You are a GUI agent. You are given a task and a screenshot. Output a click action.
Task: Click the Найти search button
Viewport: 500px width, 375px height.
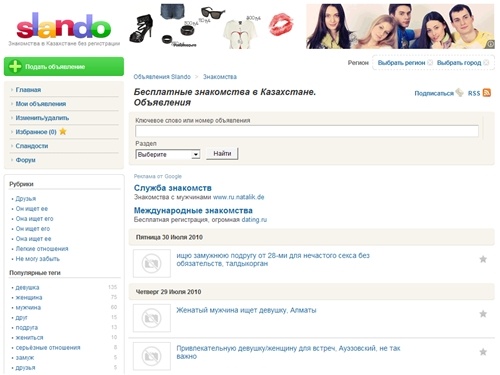click(x=222, y=154)
